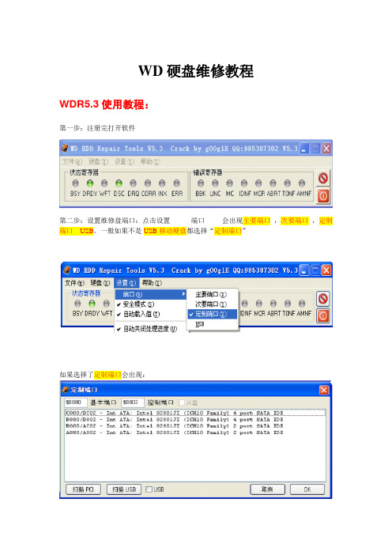Toggle the 自动关闭处理进度 (U) menu item
Screen dimensions: 392x555
150,329
